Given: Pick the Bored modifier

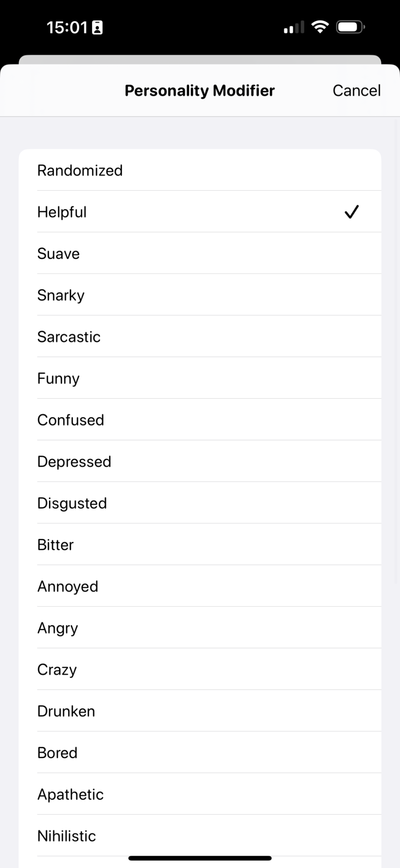Looking at the screenshot, I should pyautogui.click(x=57, y=753).
